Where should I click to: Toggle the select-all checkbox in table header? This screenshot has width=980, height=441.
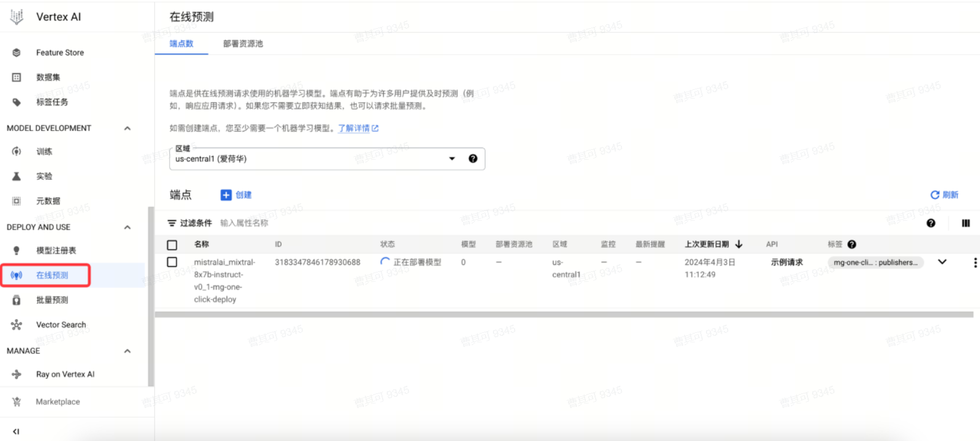(x=172, y=245)
